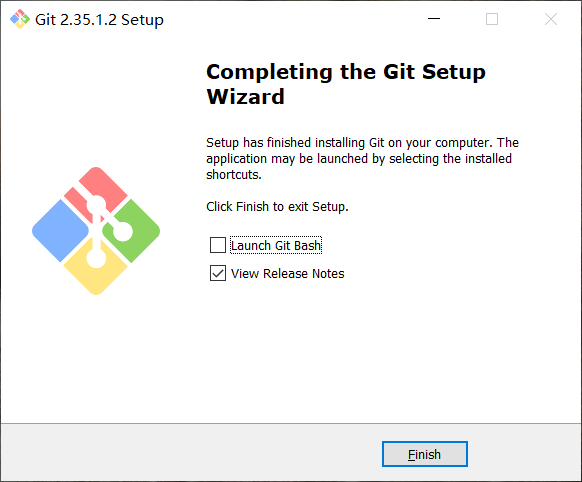This screenshot has height=482, width=582.
Task: Click the View Release Notes label text
Action: pos(288,273)
